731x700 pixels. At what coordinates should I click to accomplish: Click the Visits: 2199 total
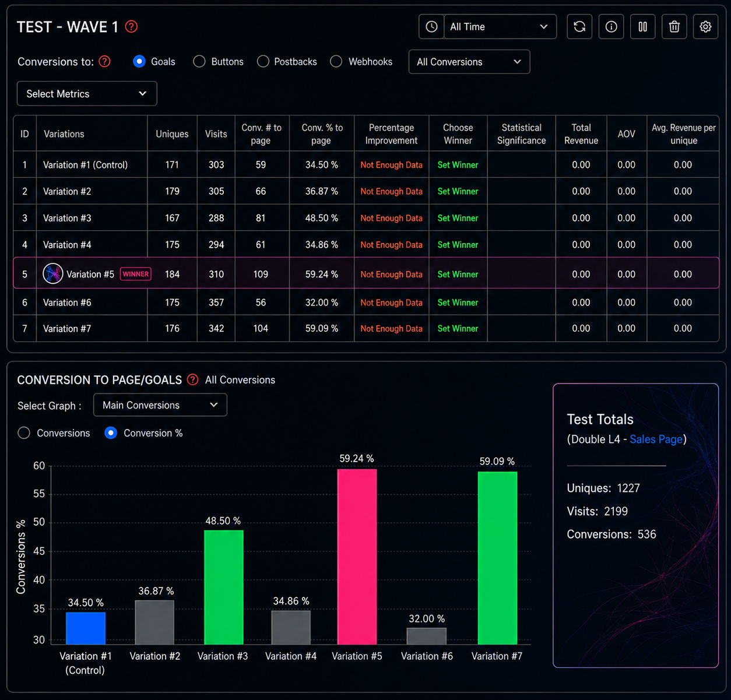click(x=598, y=511)
